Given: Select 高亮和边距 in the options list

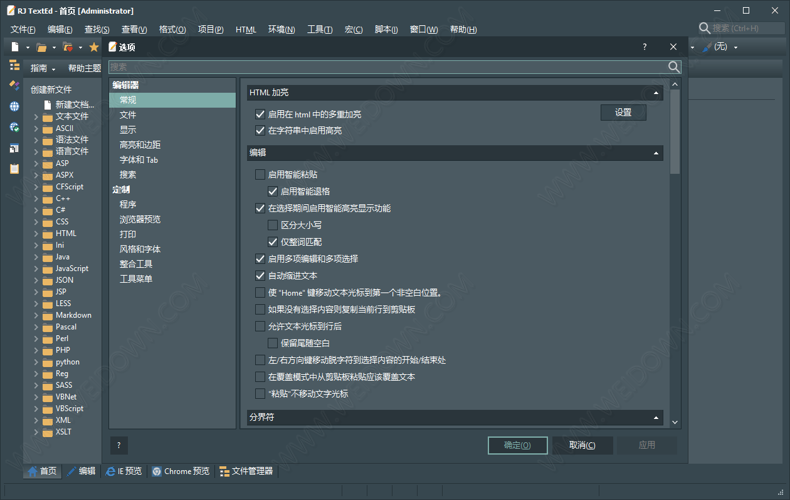Looking at the screenshot, I should [x=140, y=145].
